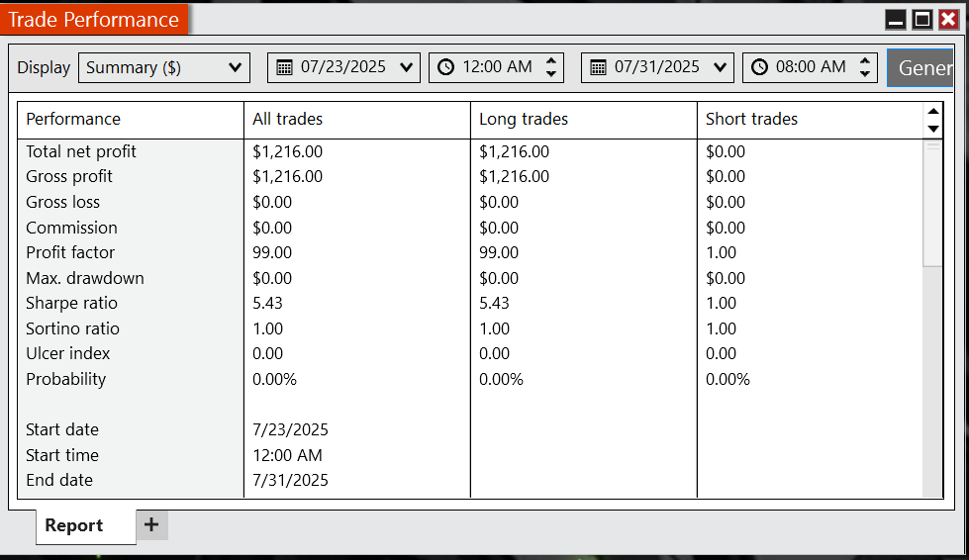Click the vertical scrollbar thumb

click(x=932, y=204)
